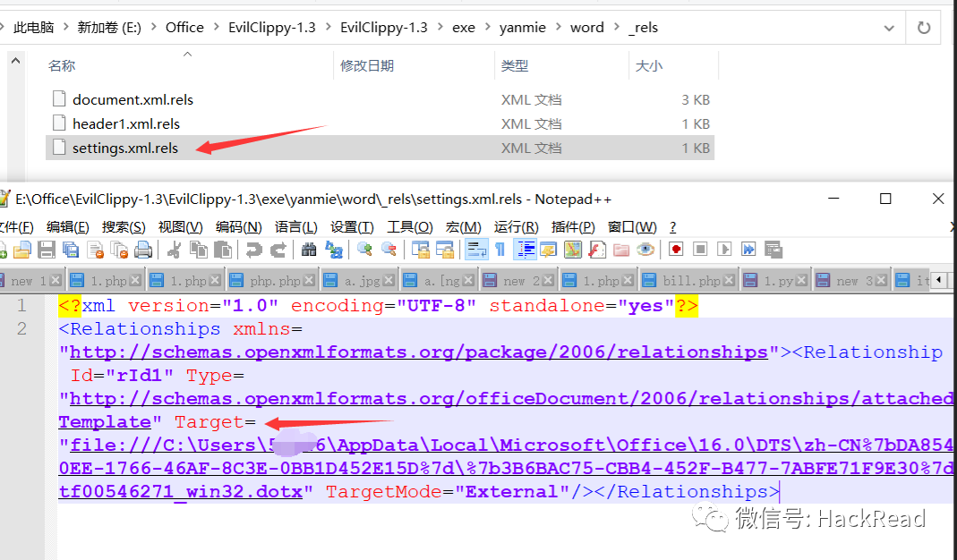Toggle Word Wrap in the toolbar
Viewport: 957px width, 560px height.
[x=476, y=250]
